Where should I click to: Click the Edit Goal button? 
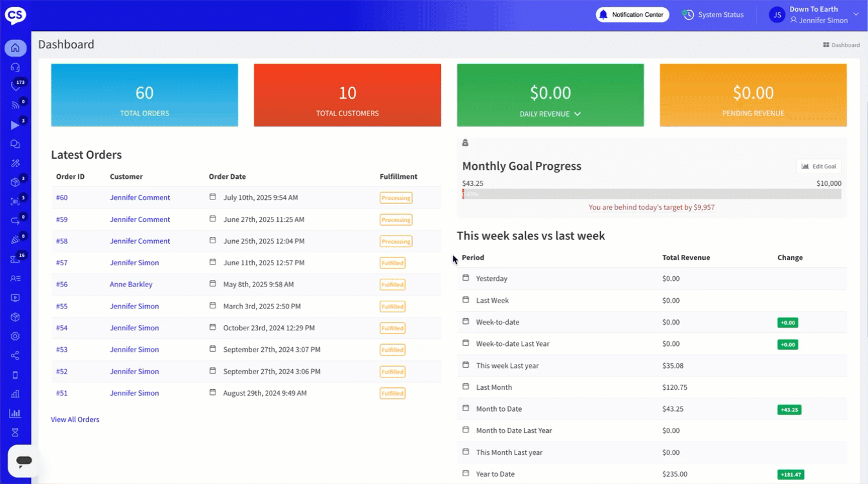pos(818,166)
